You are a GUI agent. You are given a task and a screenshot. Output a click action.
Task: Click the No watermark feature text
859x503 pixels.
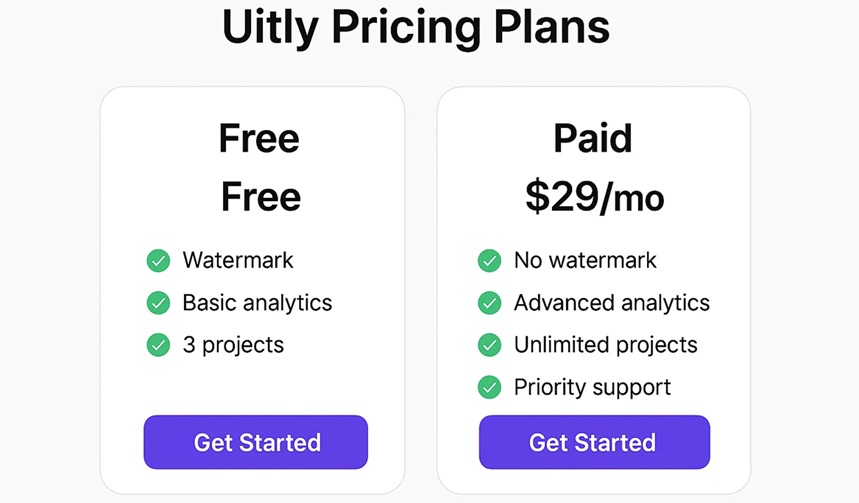[585, 260]
